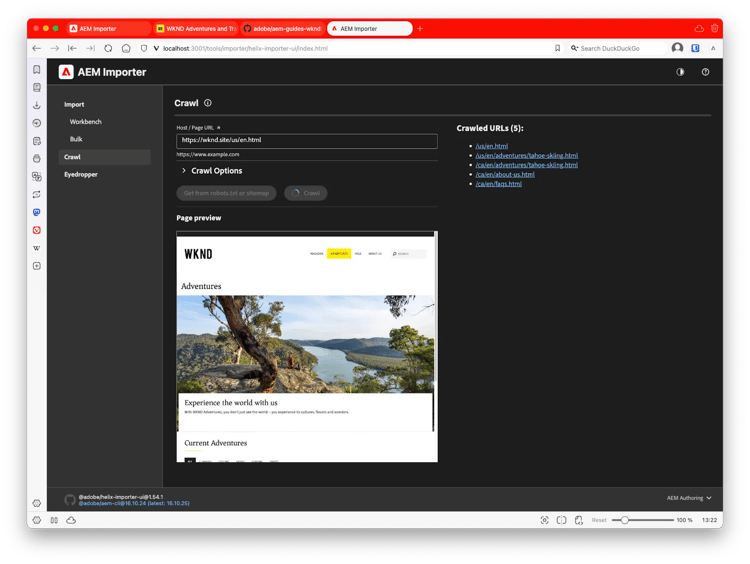
Task: Open a new tab with plus button
Action: point(420,29)
